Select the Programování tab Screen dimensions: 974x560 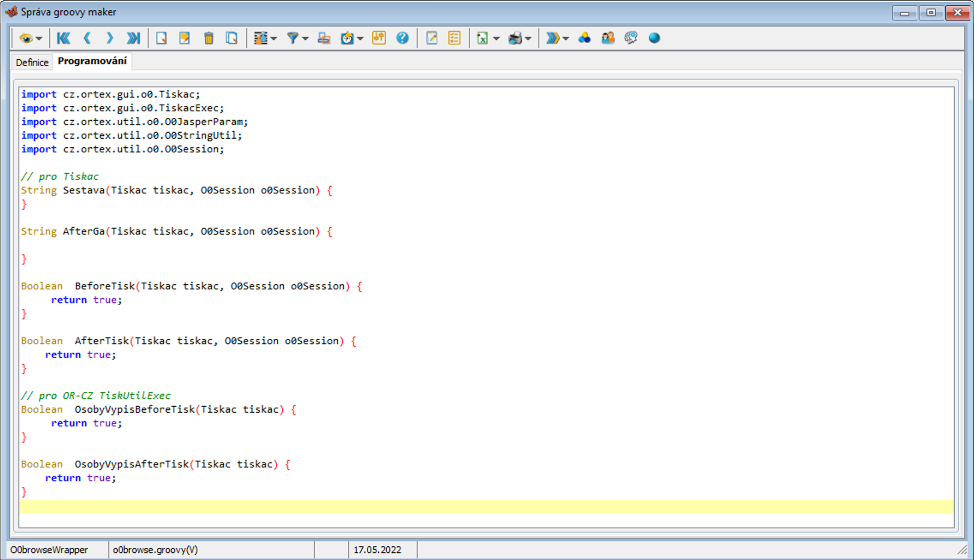(92, 61)
